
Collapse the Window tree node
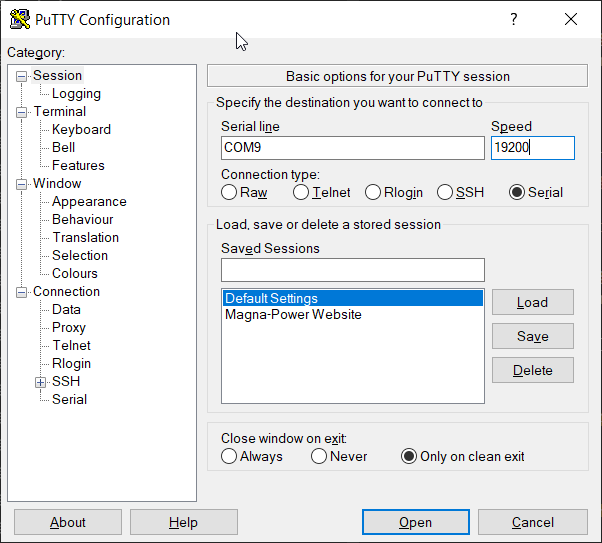22,184
